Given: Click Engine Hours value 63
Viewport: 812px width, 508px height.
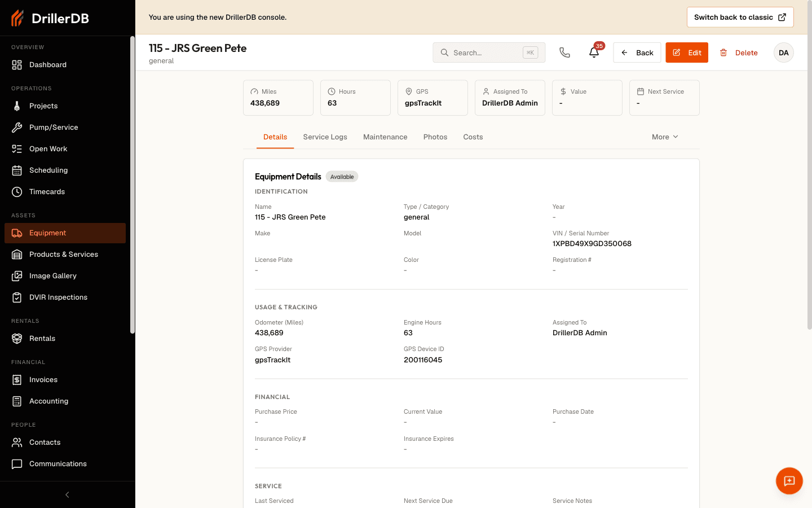Looking at the screenshot, I should tap(408, 333).
